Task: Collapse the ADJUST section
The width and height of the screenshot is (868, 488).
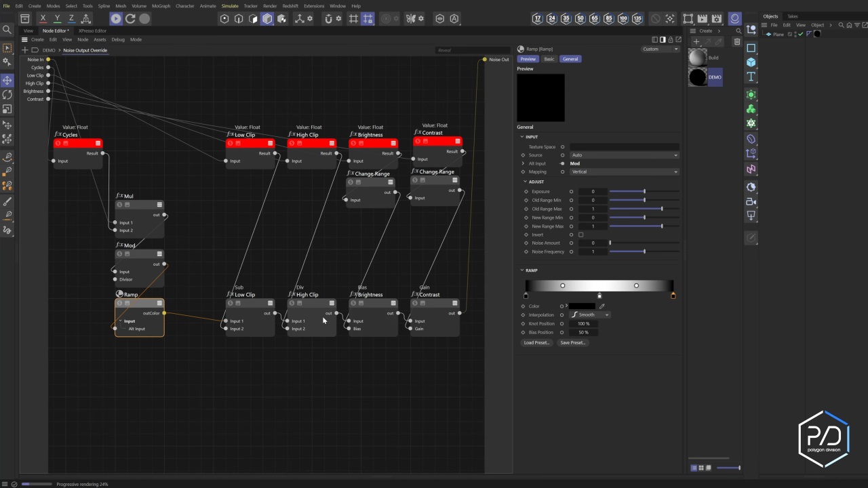Action: [525, 182]
